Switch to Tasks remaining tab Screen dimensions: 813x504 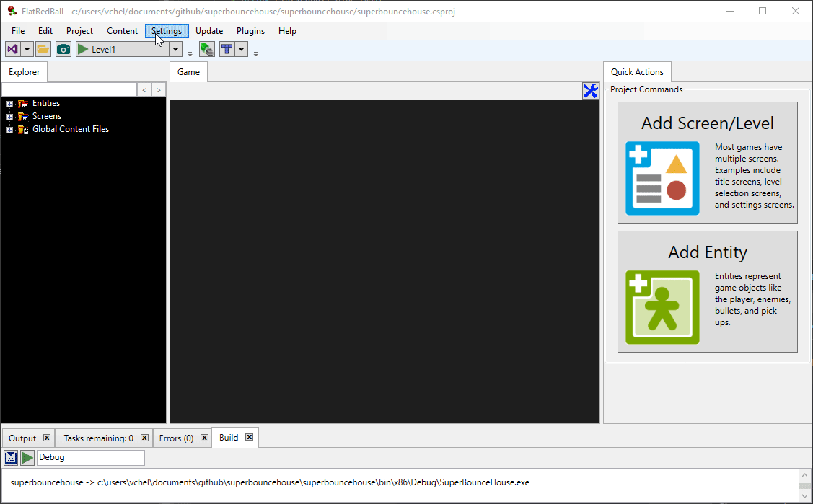(x=99, y=438)
